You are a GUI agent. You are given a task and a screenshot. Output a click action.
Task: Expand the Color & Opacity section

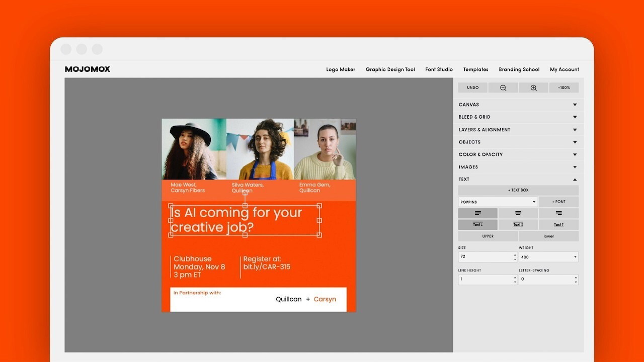click(518, 154)
